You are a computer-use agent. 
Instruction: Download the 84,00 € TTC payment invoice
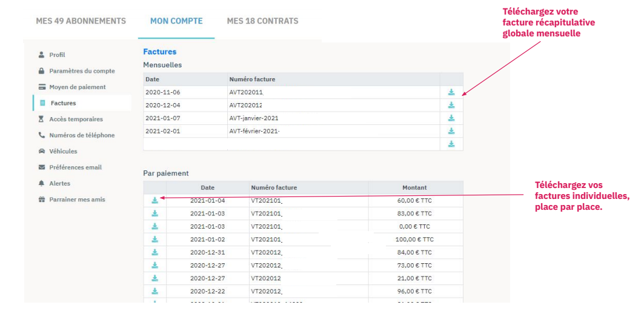point(155,252)
